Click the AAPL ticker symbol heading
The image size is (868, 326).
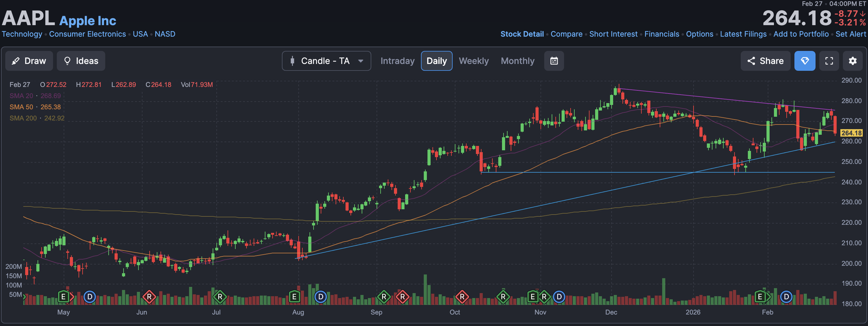(x=28, y=18)
